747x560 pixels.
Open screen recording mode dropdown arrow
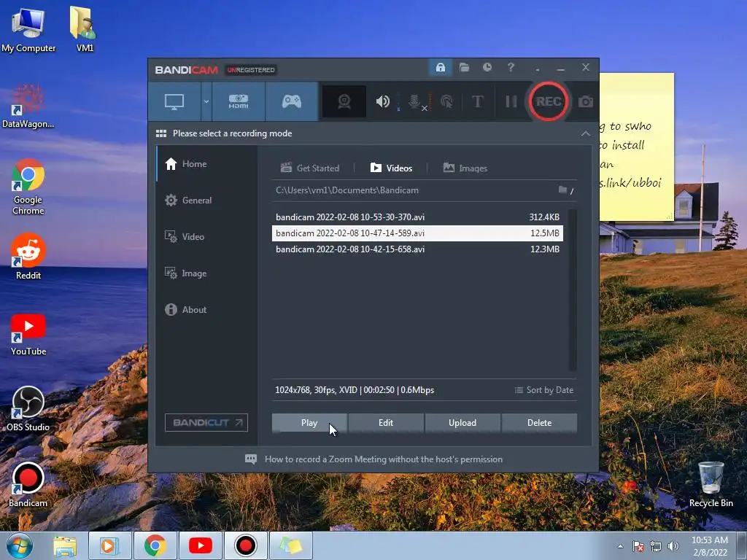(206, 101)
